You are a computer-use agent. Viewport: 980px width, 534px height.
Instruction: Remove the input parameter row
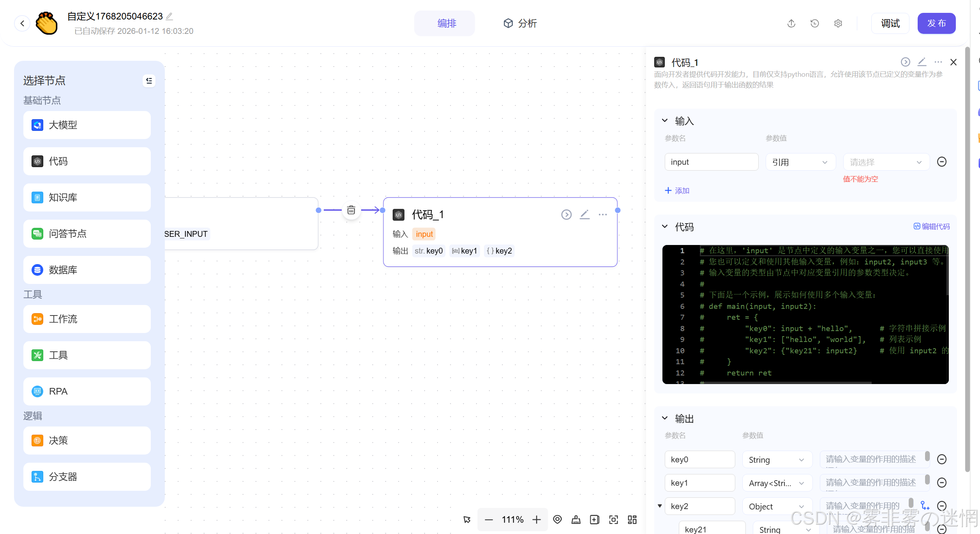(941, 162)
